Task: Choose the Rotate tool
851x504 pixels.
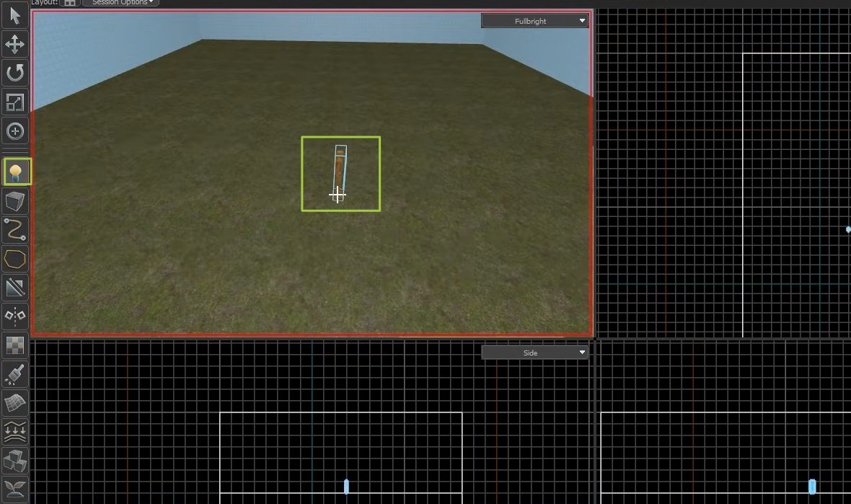Action: click(15, 73)
